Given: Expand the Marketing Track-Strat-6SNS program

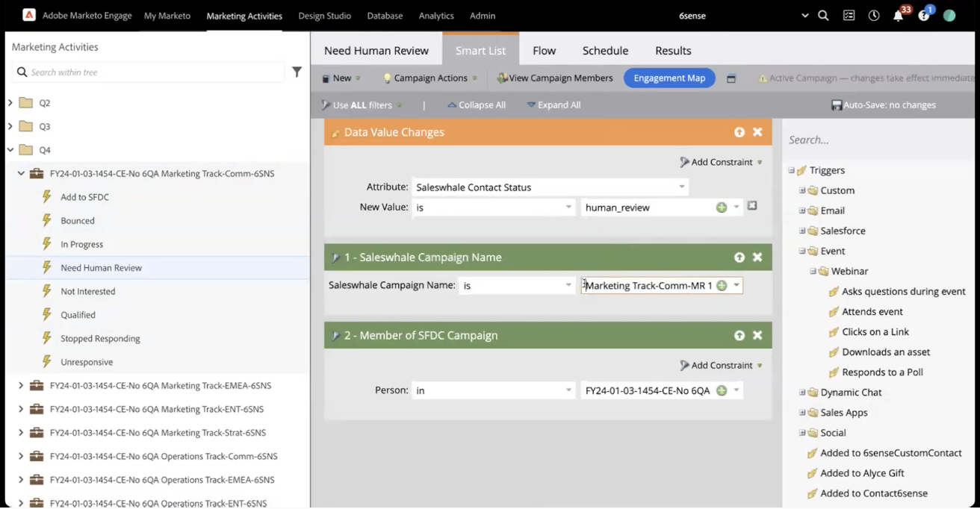Looking at the screenshot, I should (21, 433).
